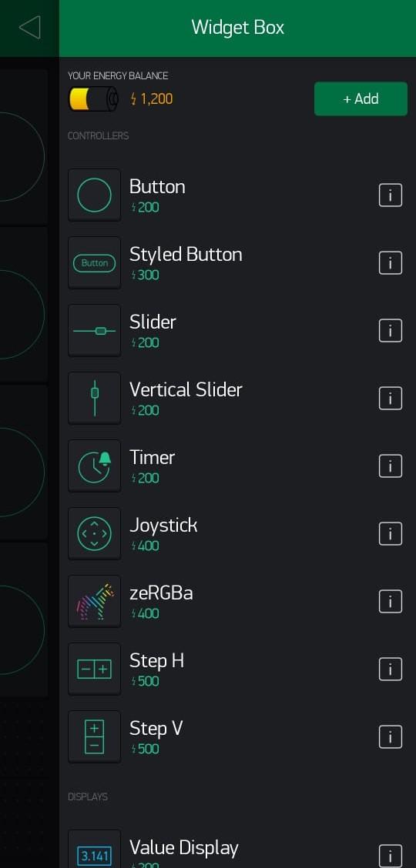The height and width of the screenshot is (868, 416).
Task: Select the Styled Button widget icon
Action: click(x=94, y=263)
